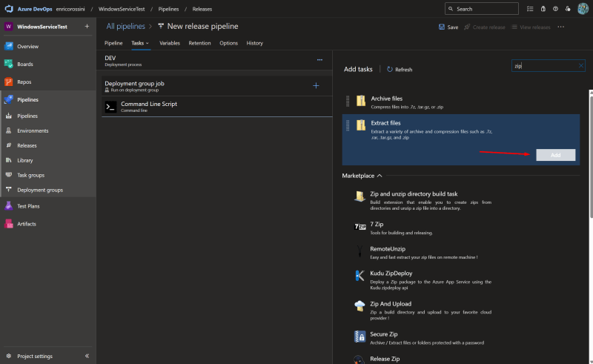Collapse the sidebar with double chevron
The width and height of the screenshot is (593, 364).
[x=87, y=356]
